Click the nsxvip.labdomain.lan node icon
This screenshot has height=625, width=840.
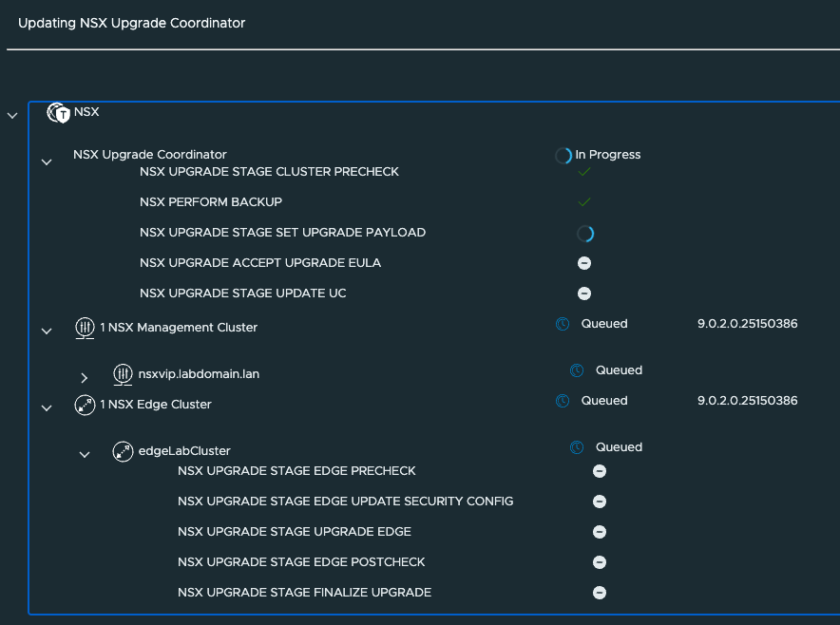[x=123, y=374]
